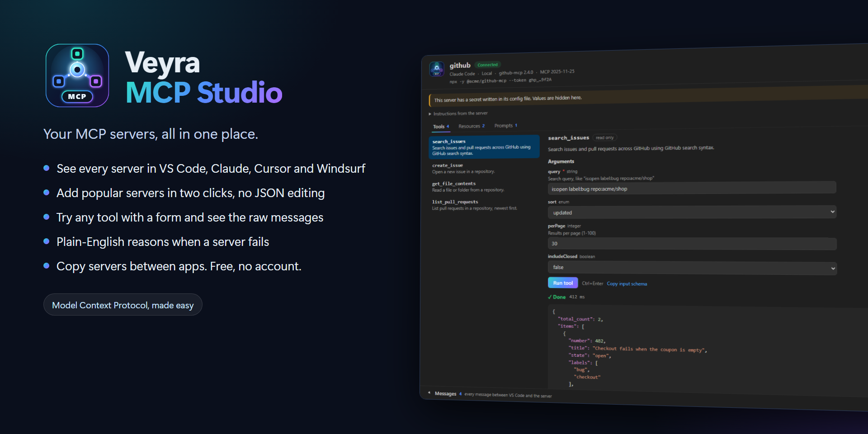Screen dimensions: 868x434
Task: Click the Veyra MCP Studio app logo
Action: 77,75
